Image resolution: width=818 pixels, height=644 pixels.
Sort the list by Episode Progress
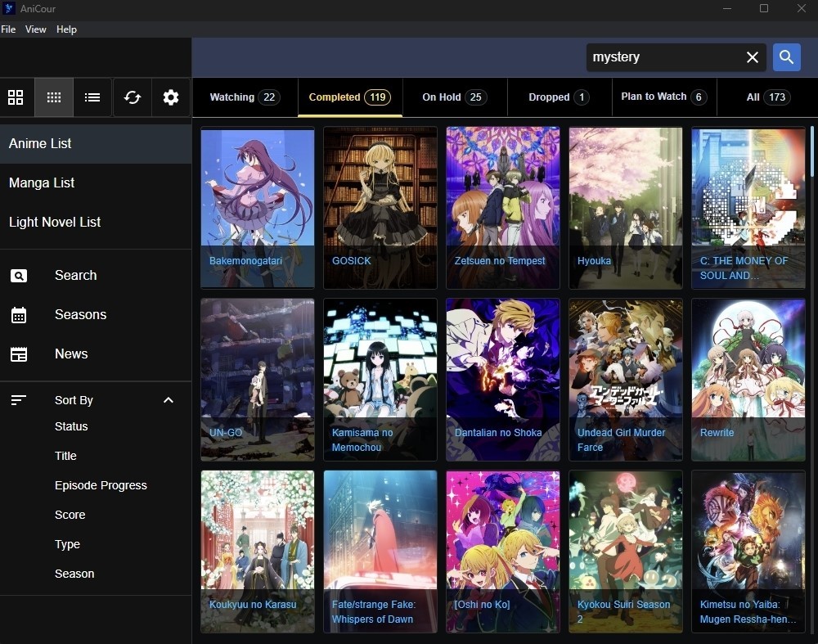pyautogui.click(x=101, y=485)
